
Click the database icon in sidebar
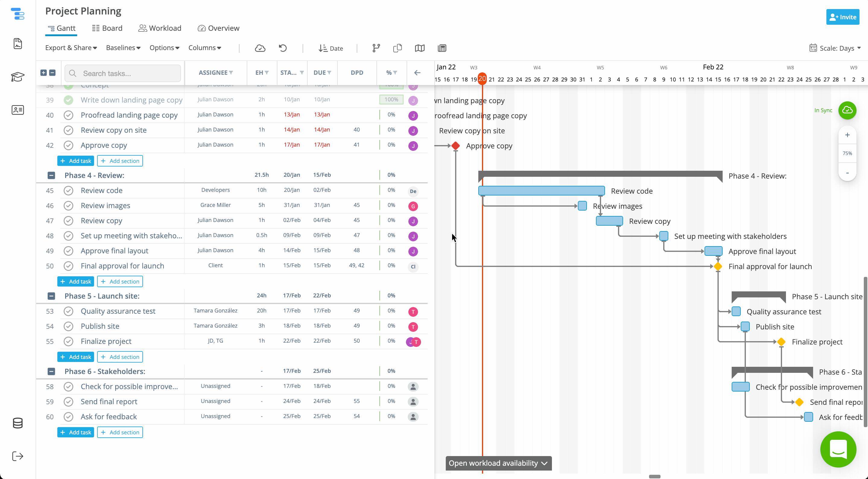(17, 423)
